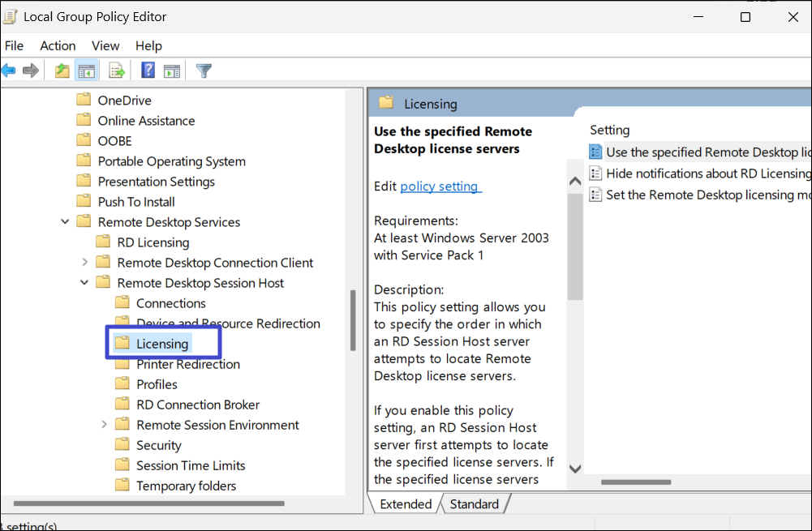
Task: Click the Back arrow toolbar icon
Action: [x=8, y=71]
